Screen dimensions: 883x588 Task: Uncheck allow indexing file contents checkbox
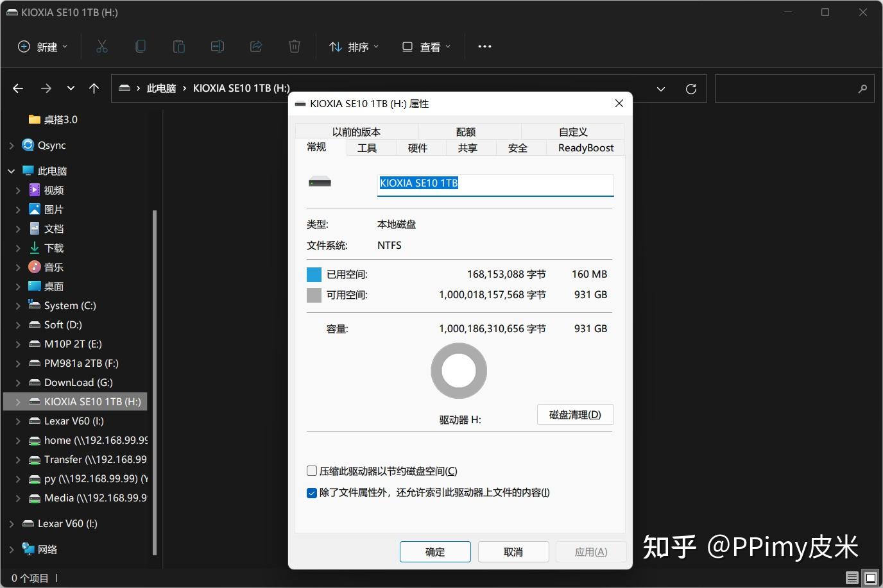tap(312, 492)
